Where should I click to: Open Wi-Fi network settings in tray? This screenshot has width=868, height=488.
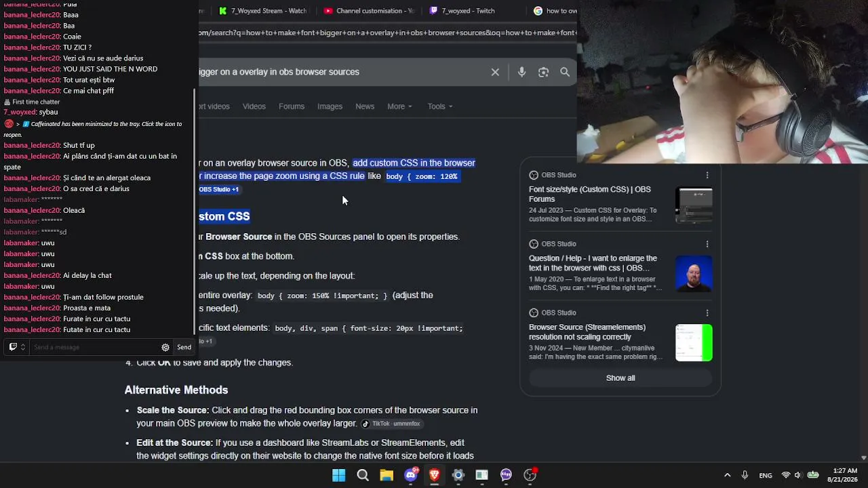pos(786,475)
